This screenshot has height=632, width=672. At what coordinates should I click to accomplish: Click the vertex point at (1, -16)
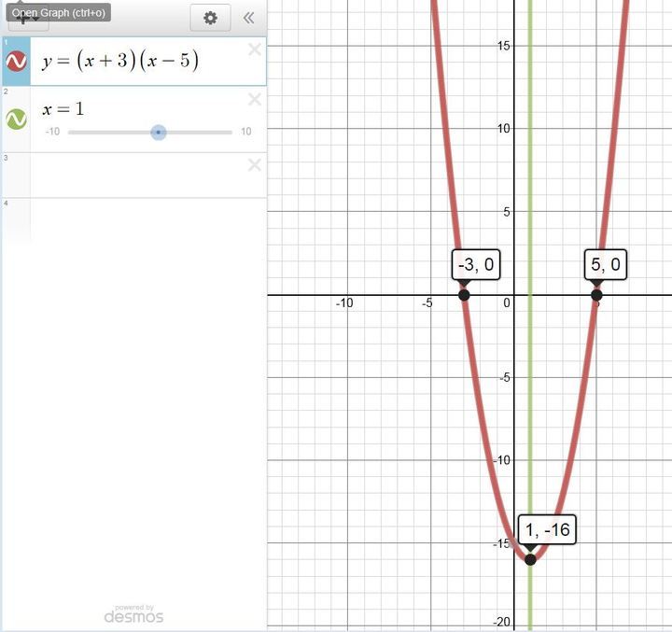click(x=530, y=559)
